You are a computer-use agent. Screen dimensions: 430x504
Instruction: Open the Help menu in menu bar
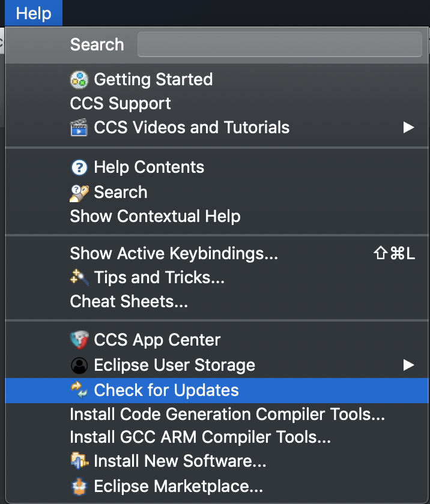pyautogui.click(x=34, y=13)
